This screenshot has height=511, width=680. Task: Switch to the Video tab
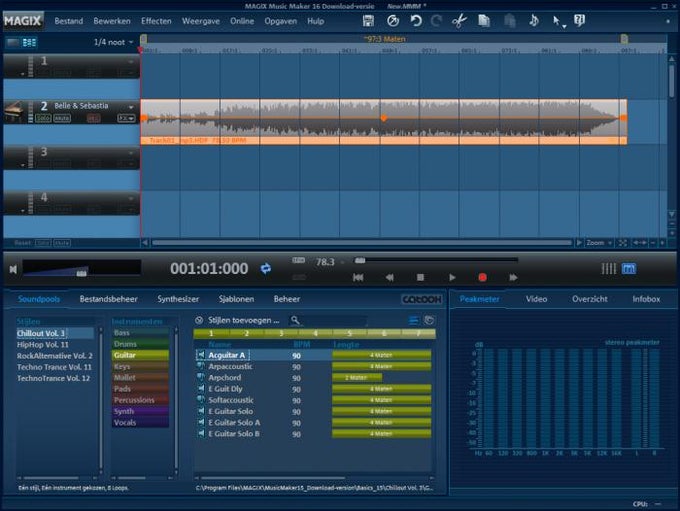pyautogui.click(x=536, y=299)
